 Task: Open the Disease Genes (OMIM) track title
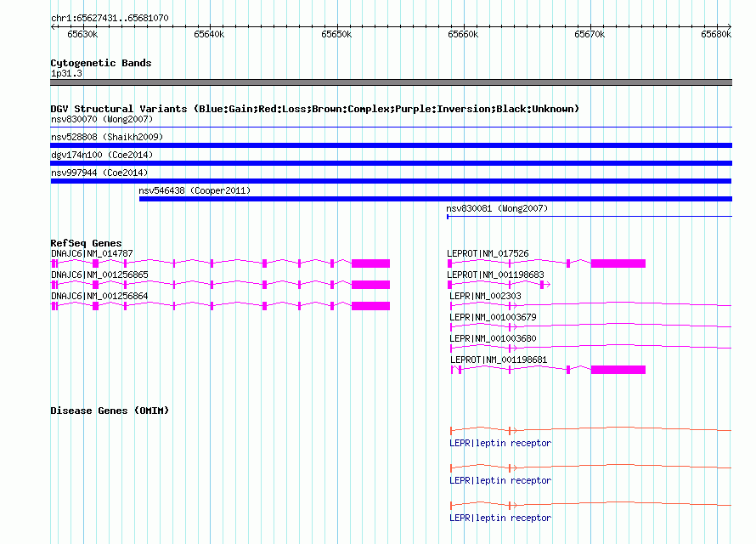pos(110,411)
